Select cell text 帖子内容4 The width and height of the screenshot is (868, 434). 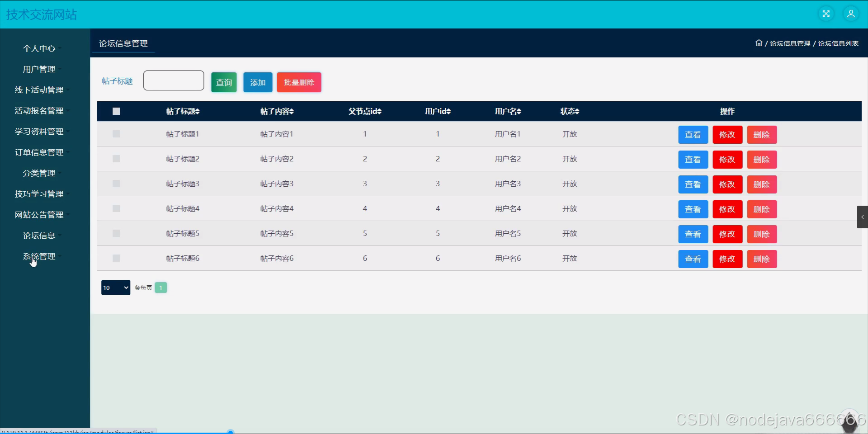(277, 208)
